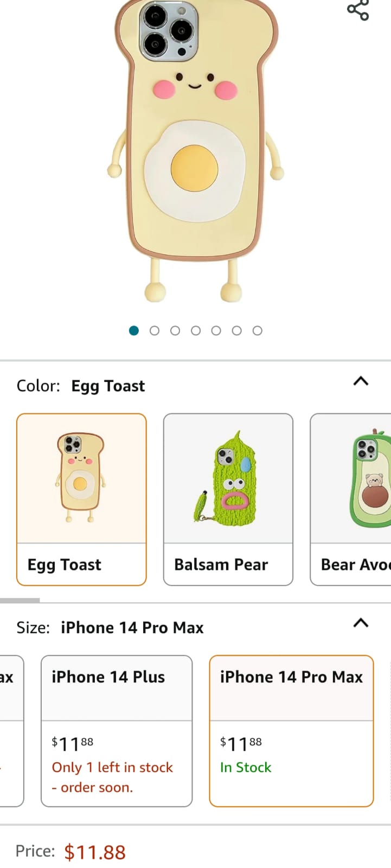Jump to third image carousel dot

175,330
